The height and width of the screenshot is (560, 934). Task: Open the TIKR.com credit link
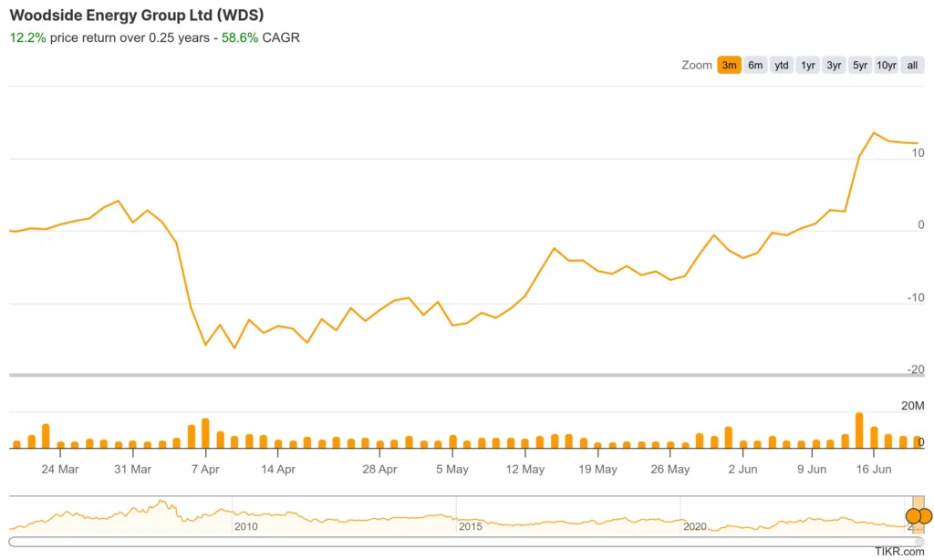(x=898, y=552)
